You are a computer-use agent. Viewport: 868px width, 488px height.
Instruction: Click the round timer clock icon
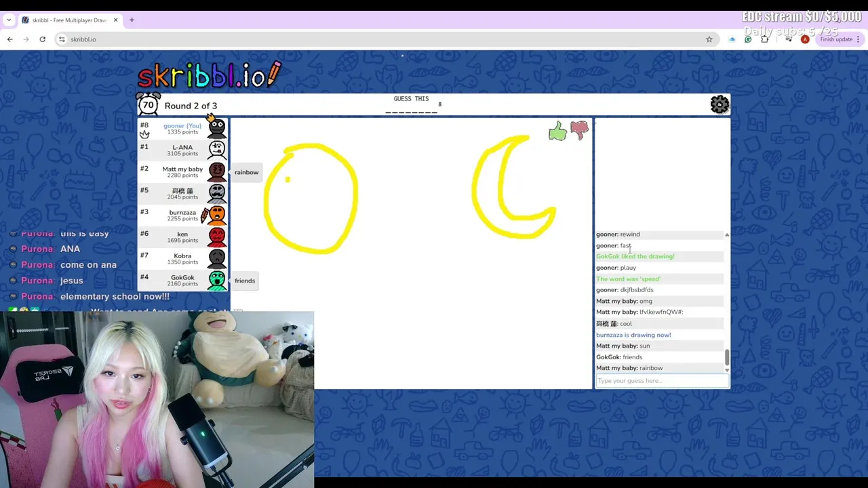pyautogui.click(x=148, y=104)
